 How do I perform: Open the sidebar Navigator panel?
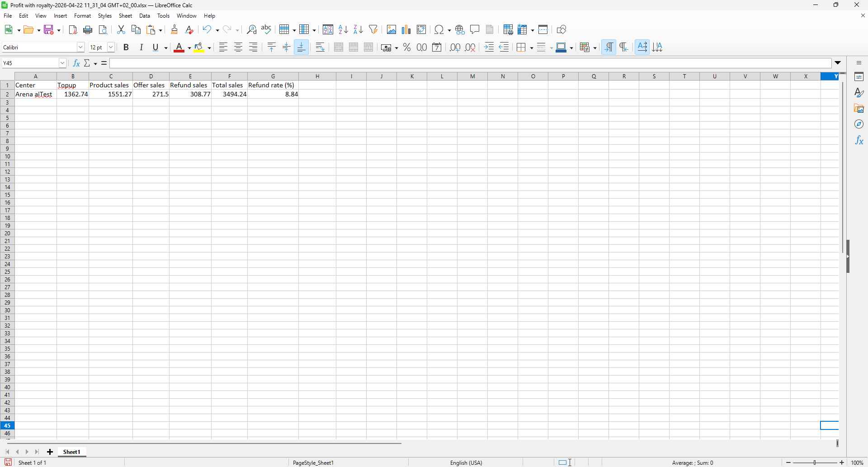859,124
